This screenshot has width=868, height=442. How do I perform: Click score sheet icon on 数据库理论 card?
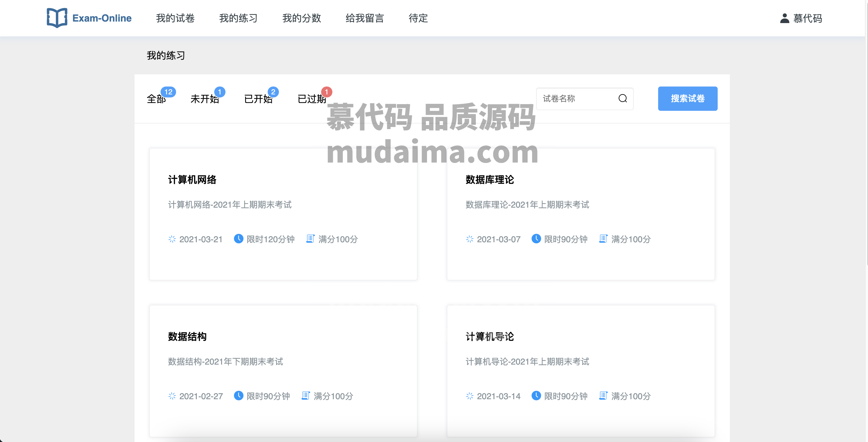point(603,239)
